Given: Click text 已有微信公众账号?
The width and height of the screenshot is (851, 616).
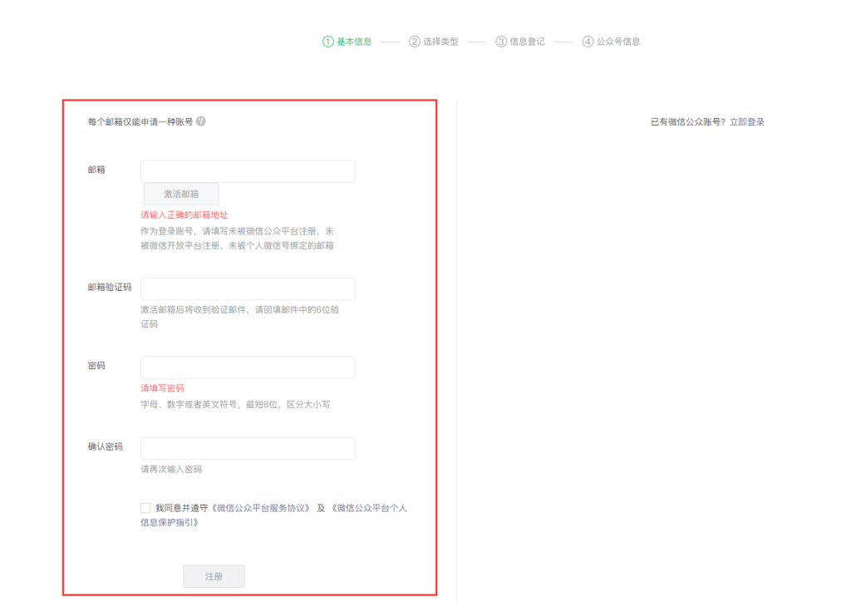Looking at the screenshot, I should [x=688, y=122].
